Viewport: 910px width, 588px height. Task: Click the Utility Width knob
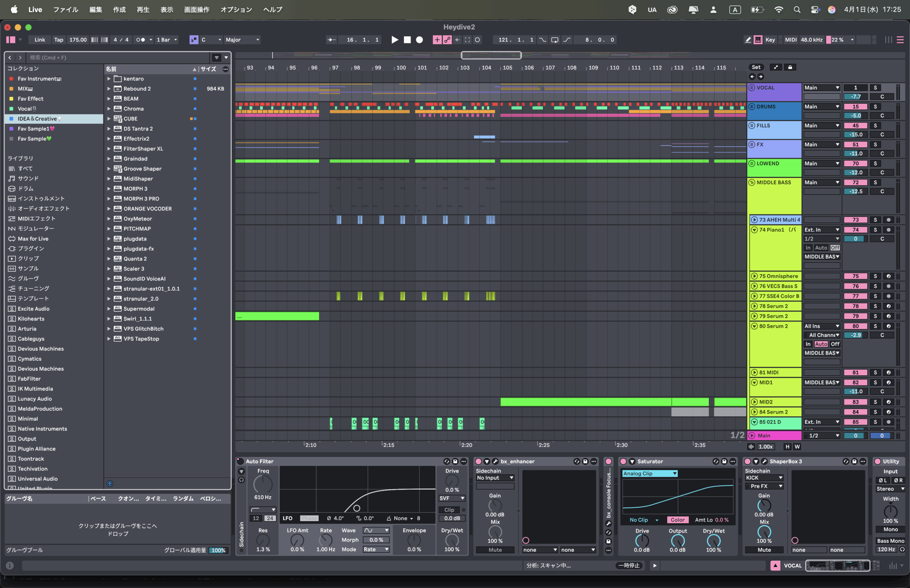click(x=890, y=511)
